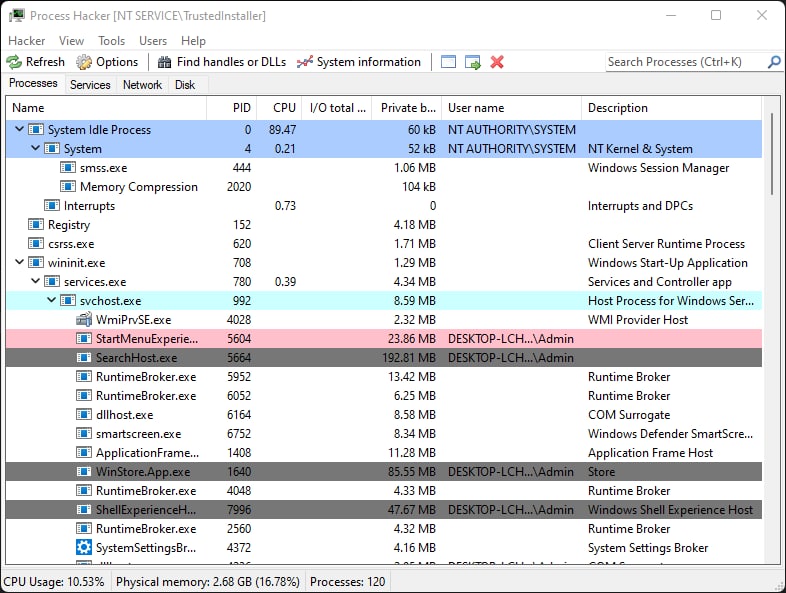Image resolution: width=786 pixels, height=593 pixels.
Task: Click the smartscreen.exe process icon
Action: coord(84,434)
